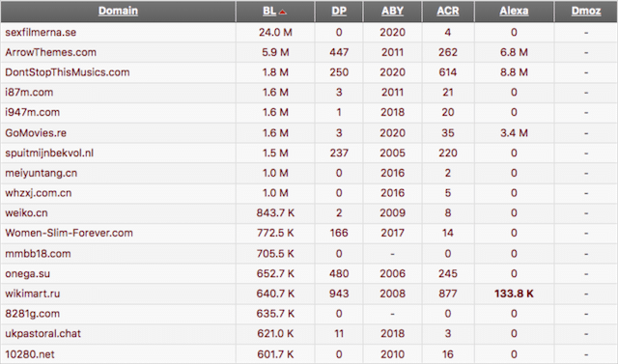Click the 24.0 M backlinks value
618x364 pixels.
275,32
